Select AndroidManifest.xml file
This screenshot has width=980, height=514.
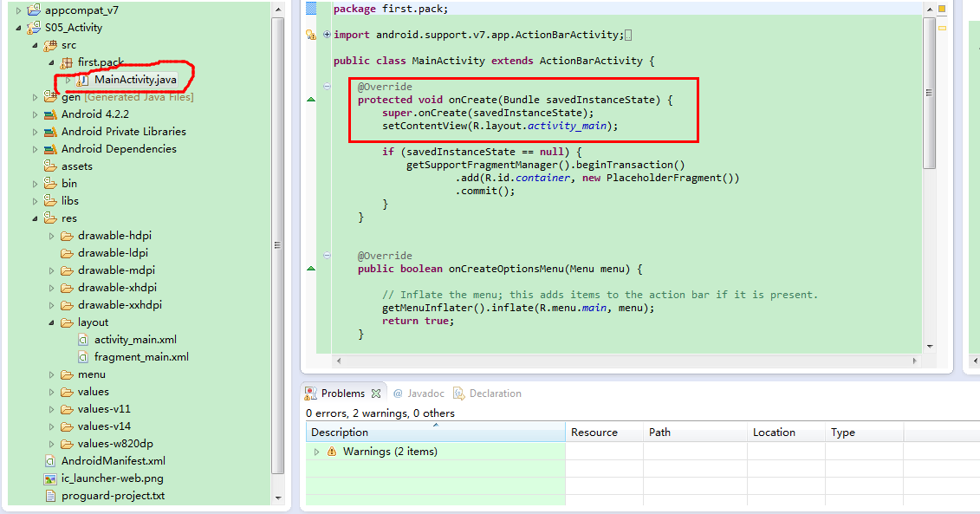(x=114, y=461)
